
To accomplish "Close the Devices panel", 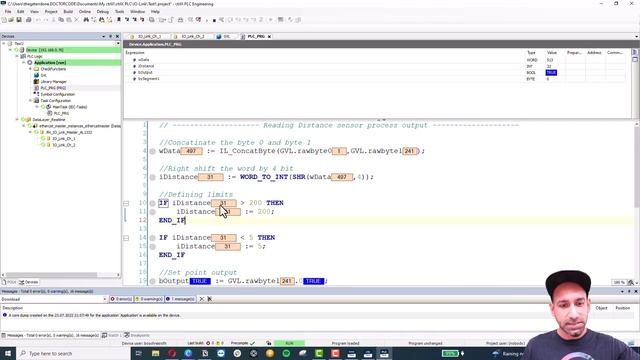I will point(117,36).
